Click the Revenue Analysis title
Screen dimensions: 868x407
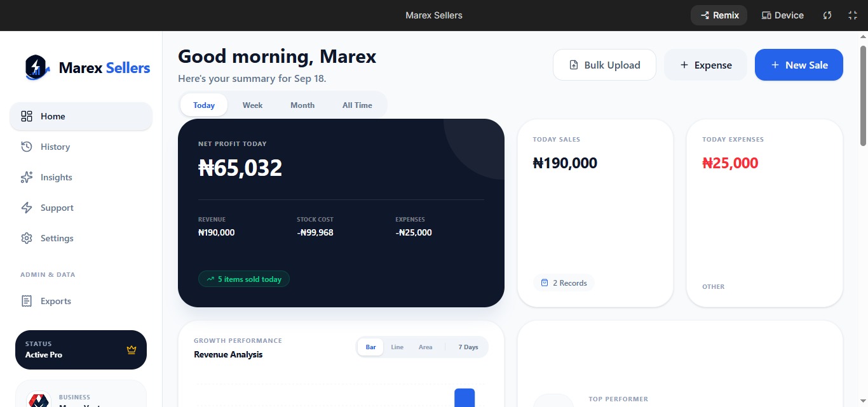(x=228, y=354)
